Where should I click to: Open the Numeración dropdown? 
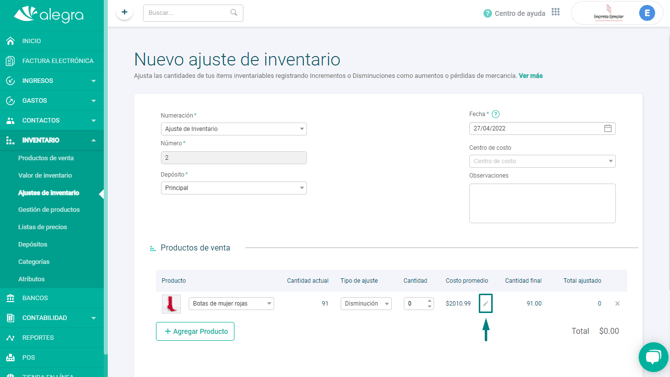coord(234,129)
